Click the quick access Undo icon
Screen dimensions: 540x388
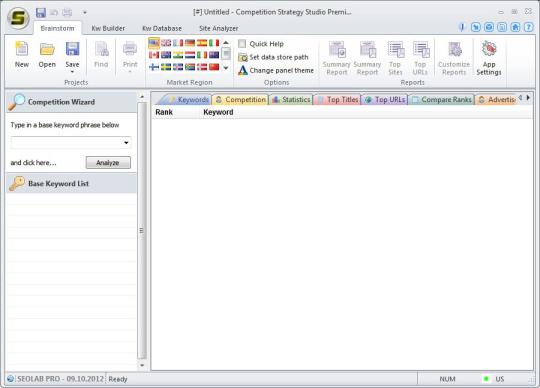pyautogui.click(x=54, y=13)
